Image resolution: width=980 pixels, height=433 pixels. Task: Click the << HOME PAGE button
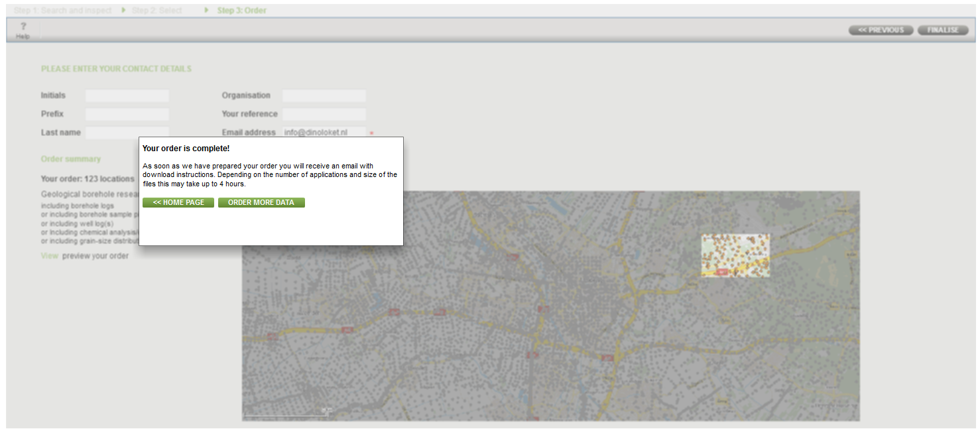pyautogui.click(x=178, y=202)
